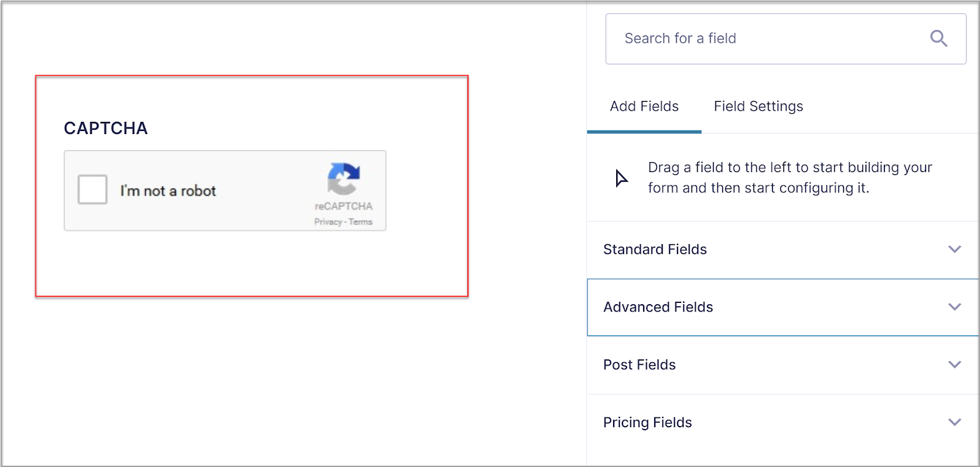Click the cursor arrow icon beside instructions
Screen dimensions: 980x467
point(621,178)
